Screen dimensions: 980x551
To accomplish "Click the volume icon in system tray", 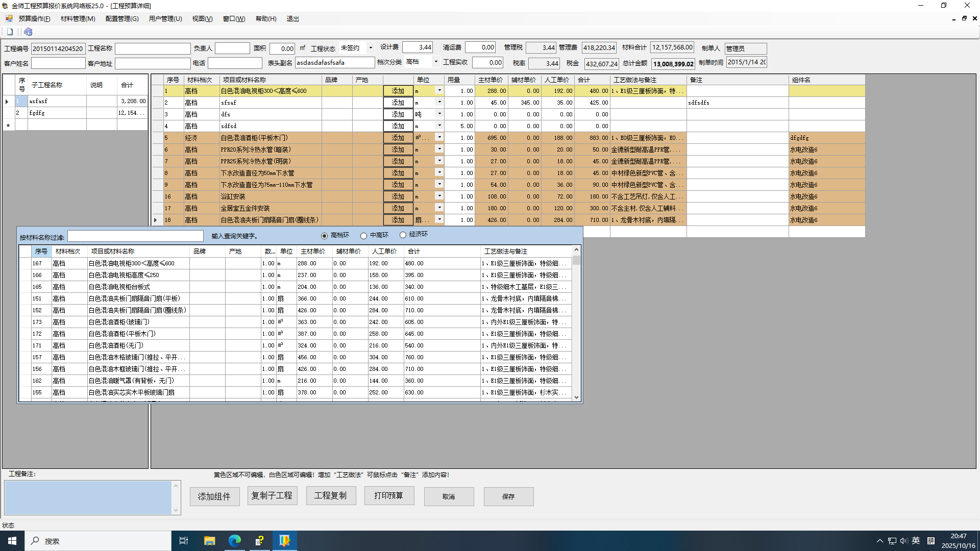I will pyautogui.click(x=903, y=541).
